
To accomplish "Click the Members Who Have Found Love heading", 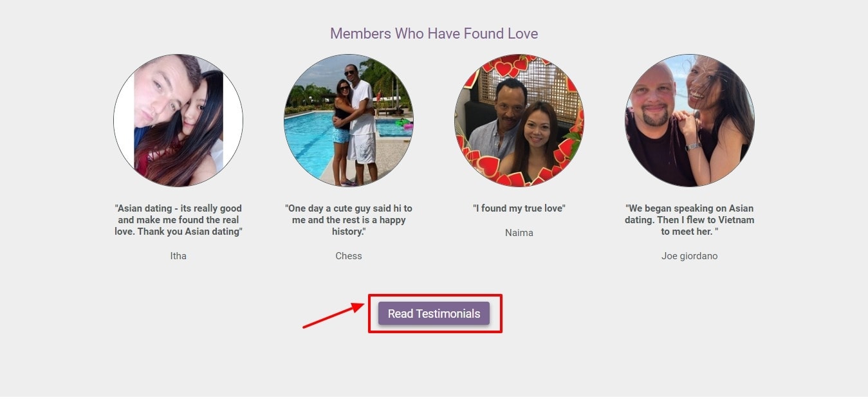I will tap(434, 33).
